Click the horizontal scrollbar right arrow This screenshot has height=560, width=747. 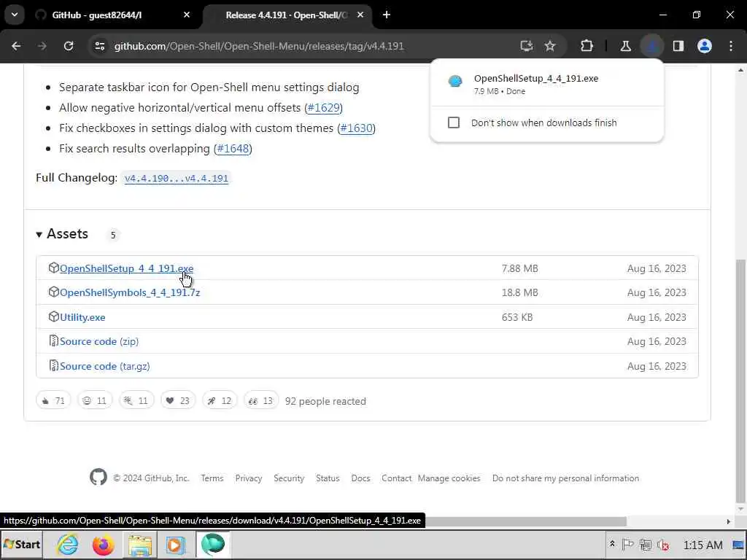[x=729, y=521]
